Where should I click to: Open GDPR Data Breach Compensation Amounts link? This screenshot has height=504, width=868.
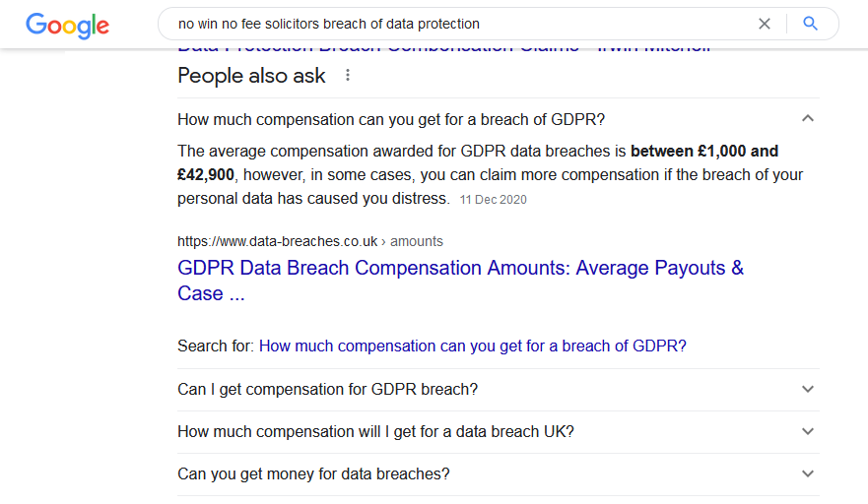coord(460,281)
